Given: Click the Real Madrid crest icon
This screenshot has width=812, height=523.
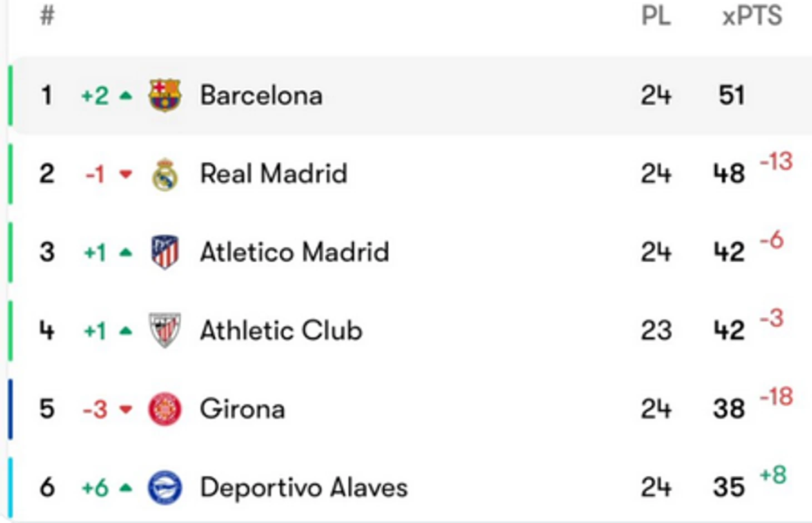Looking at the screenshot, I should click(165, 175).
